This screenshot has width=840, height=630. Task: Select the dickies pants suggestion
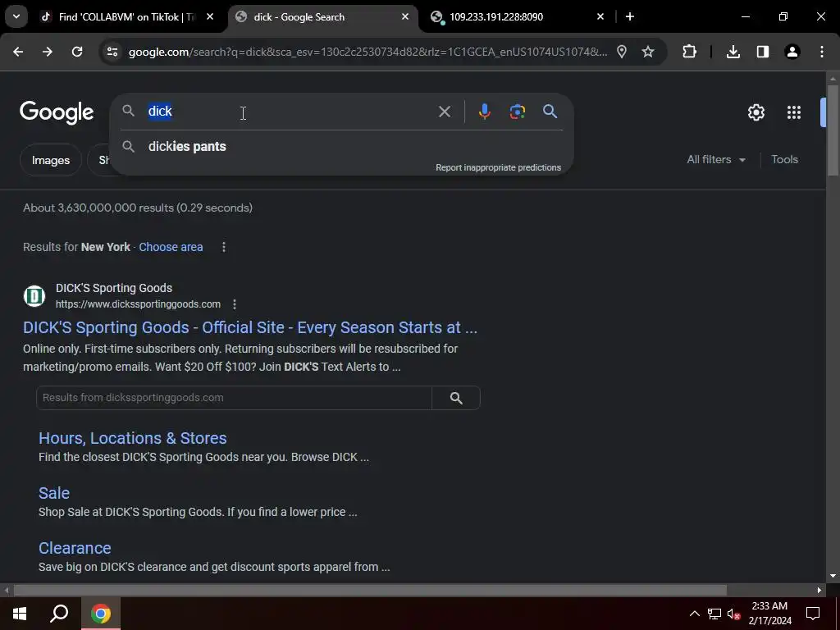[342, 146]
